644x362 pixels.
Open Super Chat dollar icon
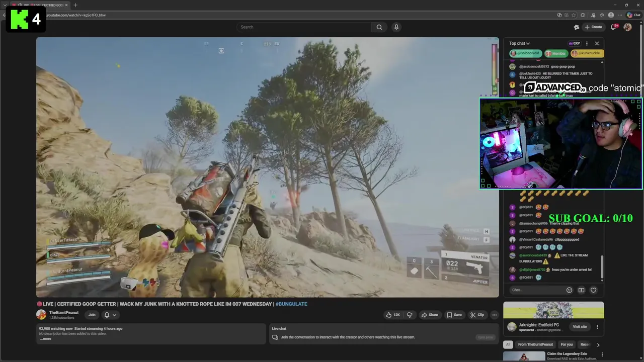pyautogui.click(x=581, y=290)
